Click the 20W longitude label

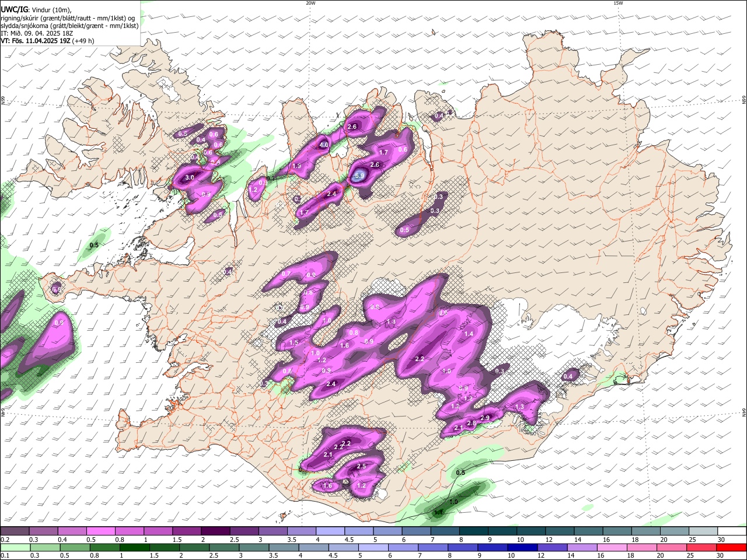310,3
